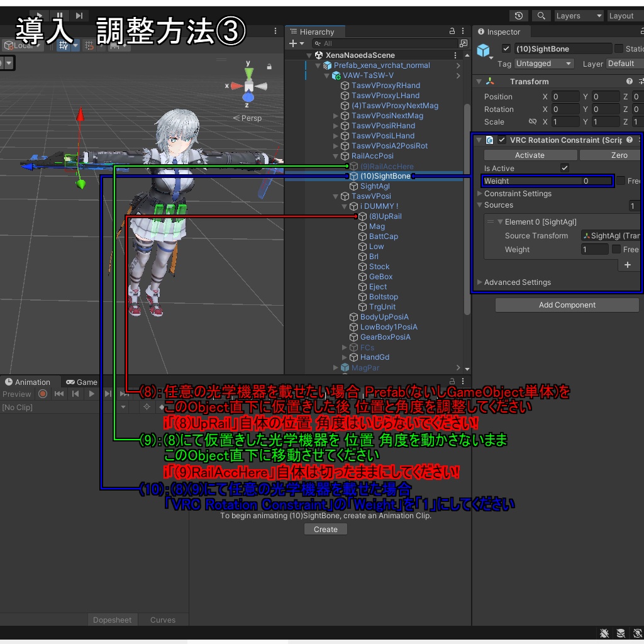The image size is (644, 644).
Task: Expand the HandGd tree node
Action: click(344, 357)
